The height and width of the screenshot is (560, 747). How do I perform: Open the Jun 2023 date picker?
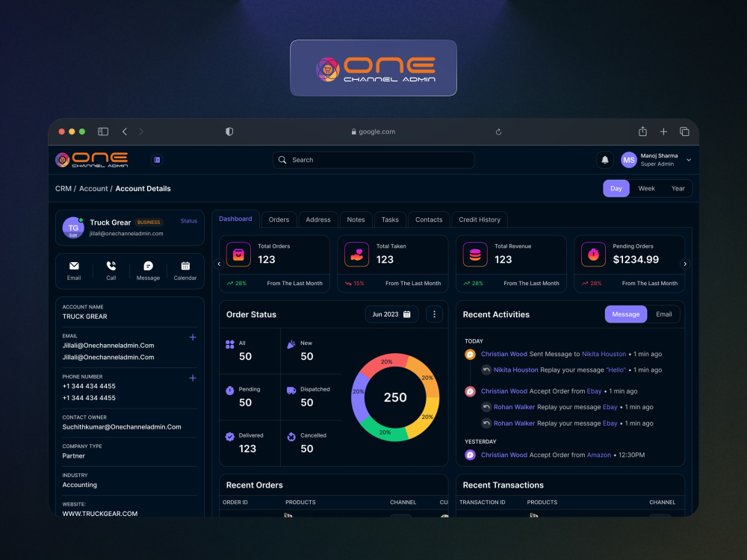click(x=391, y=314)
